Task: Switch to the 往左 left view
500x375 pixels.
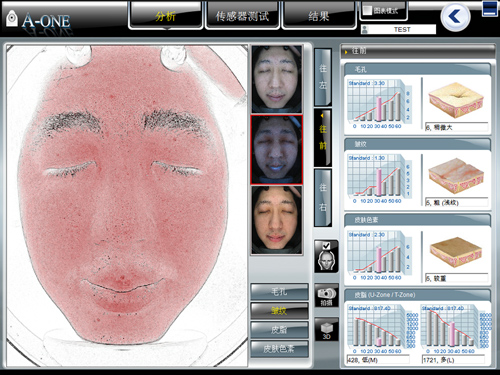Action: tap(323, 77)
